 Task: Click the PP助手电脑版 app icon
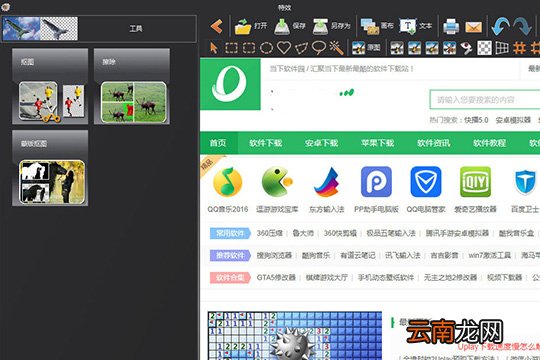pos(376,182)
